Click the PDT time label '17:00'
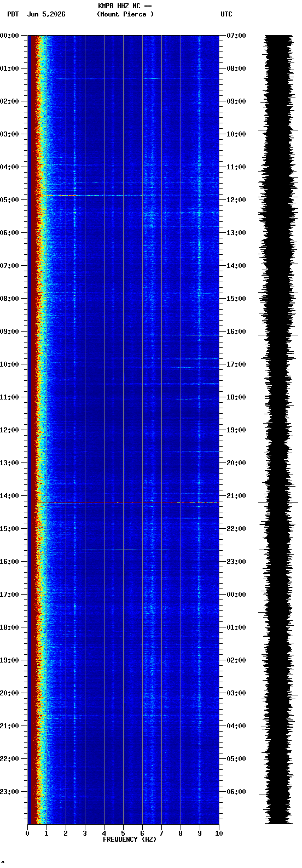This screenshot has width=302, height=868. (x=9, y=595)
